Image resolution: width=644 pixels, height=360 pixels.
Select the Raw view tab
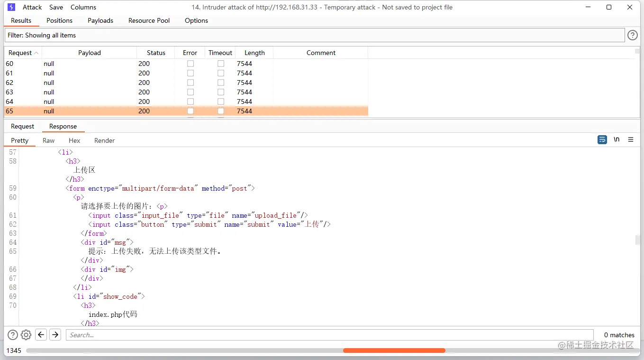coord(48,140)
